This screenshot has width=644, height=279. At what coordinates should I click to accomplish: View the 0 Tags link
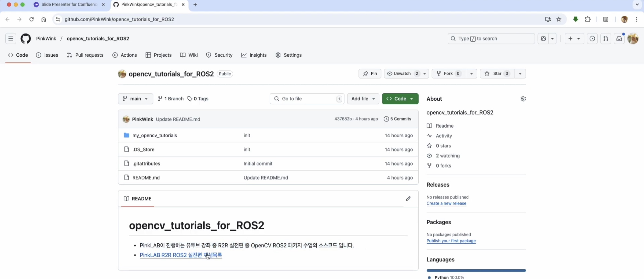pyautogui.click(x=198, y=99)
